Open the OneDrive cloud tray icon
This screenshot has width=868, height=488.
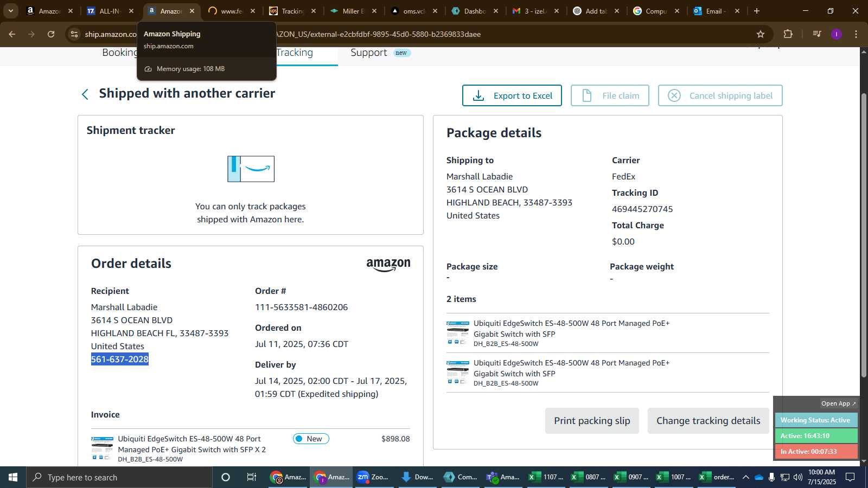(x=759, y=477)
